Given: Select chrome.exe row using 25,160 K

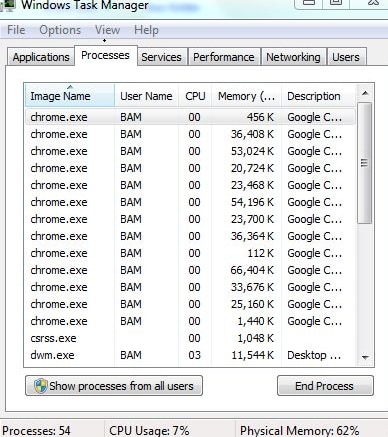Looking at the screenshot, I should (x=190, y=304).
